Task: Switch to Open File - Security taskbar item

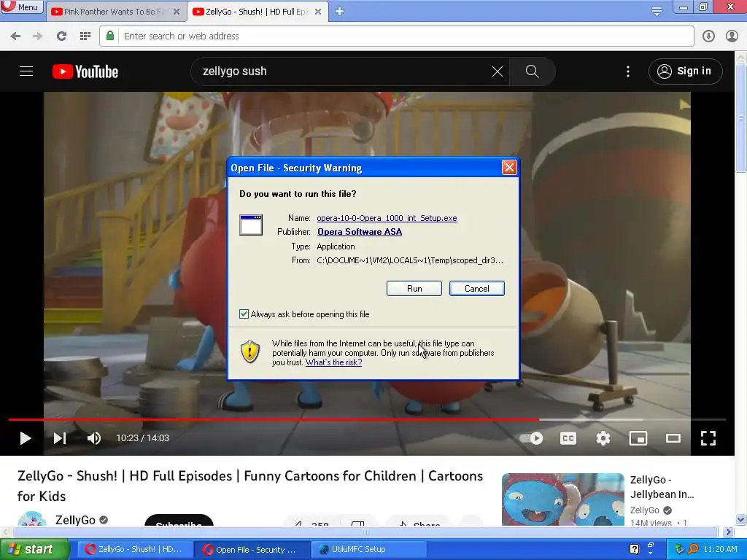Action: [x=251, y=550]
